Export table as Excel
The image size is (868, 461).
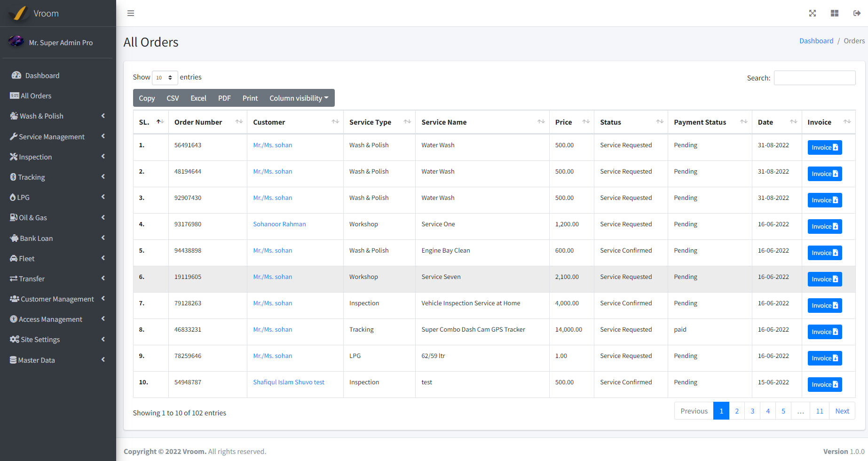(198, 98)
